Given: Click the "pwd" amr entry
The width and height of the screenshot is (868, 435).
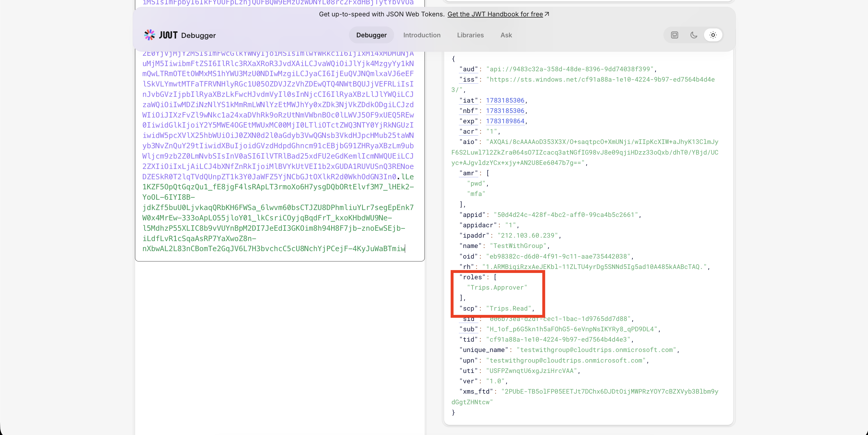Looking at the screenshot, I should [476, 184].
